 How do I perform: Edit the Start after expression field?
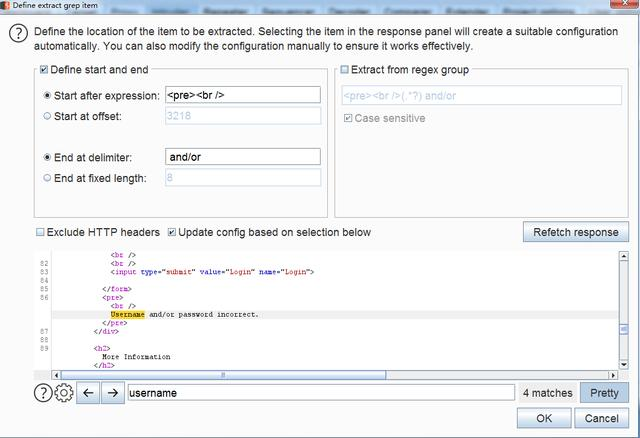243,95
